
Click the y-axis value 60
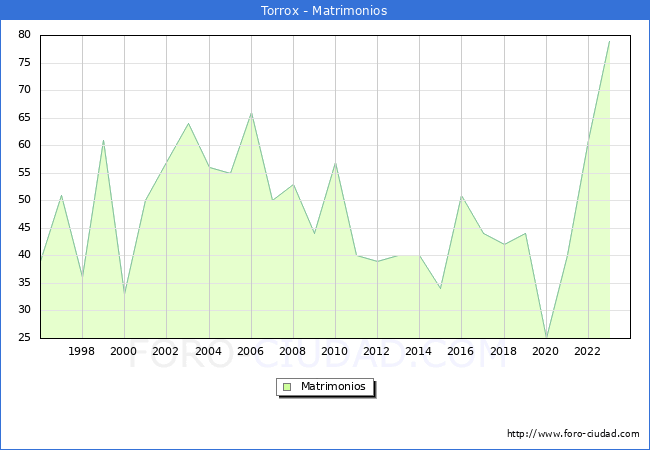coord(24,145)
